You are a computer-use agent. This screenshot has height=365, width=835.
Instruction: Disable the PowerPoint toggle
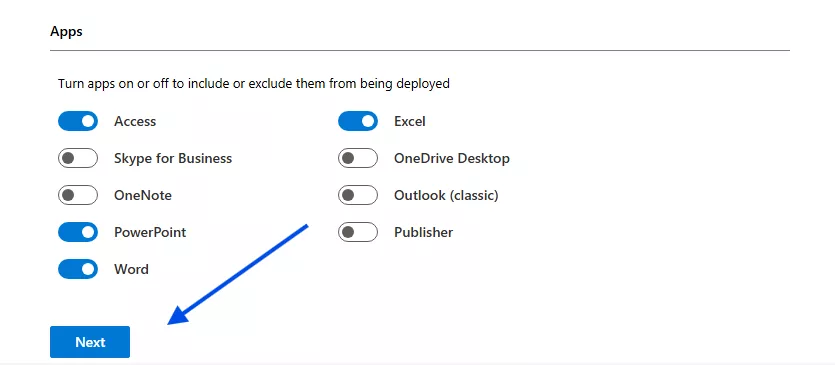[x=78, y=232]
